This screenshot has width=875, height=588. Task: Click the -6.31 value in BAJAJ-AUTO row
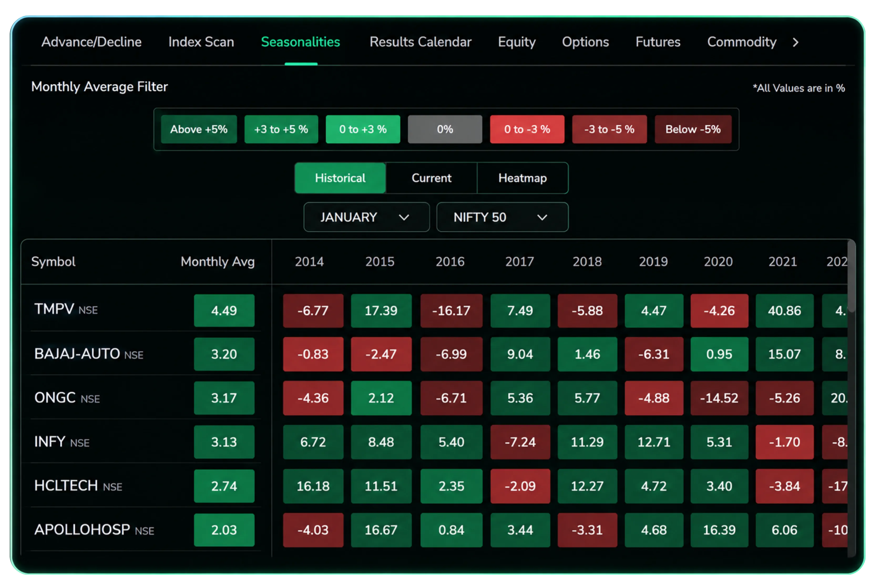pos(654,354)
